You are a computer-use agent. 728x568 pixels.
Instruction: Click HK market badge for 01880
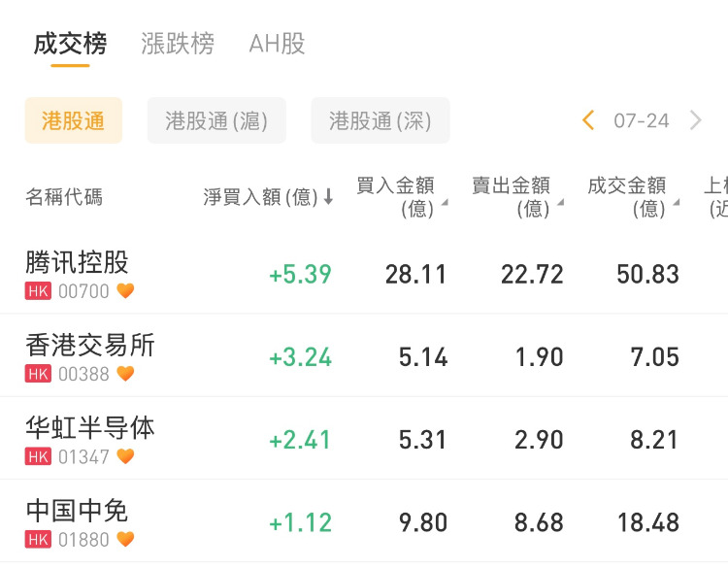(38, 539)
